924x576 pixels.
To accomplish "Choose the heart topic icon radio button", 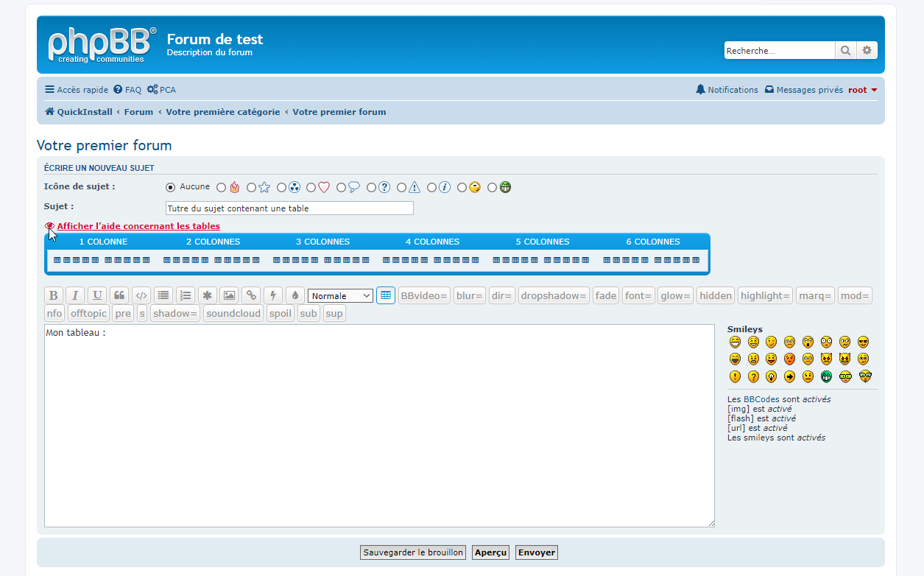I will tap(311, 188).
